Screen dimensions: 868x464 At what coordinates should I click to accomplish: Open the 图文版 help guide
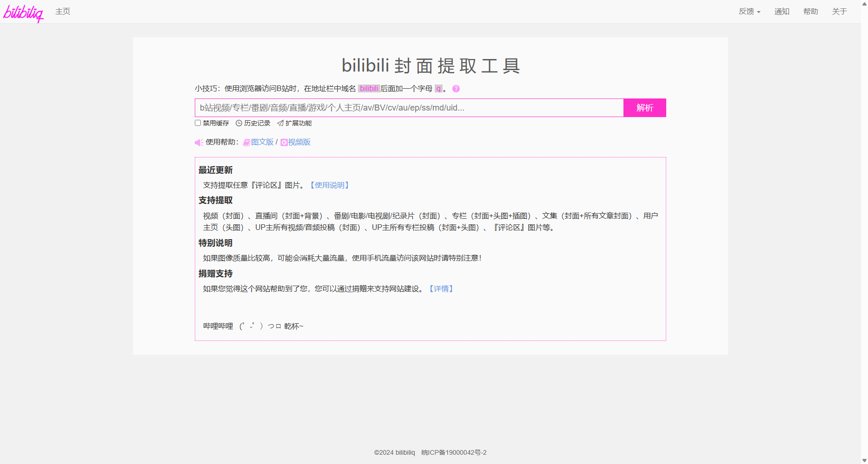[x=262, y=142]
